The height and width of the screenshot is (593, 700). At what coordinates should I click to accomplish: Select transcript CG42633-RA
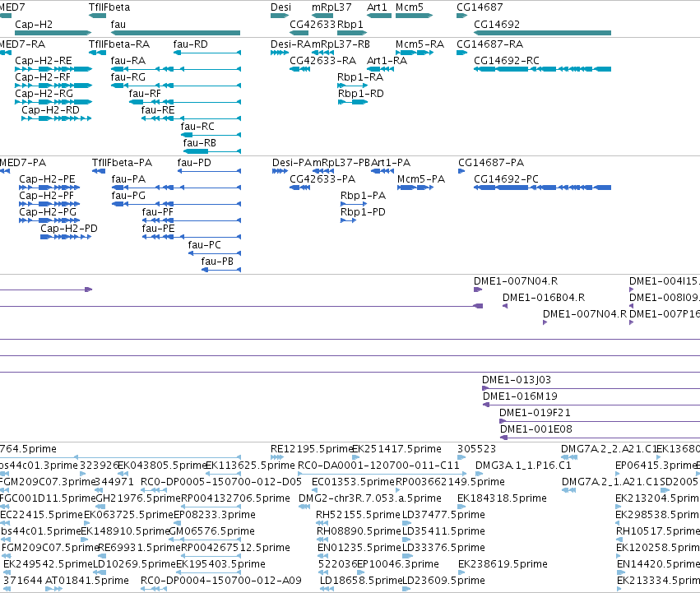pos(300,69)
